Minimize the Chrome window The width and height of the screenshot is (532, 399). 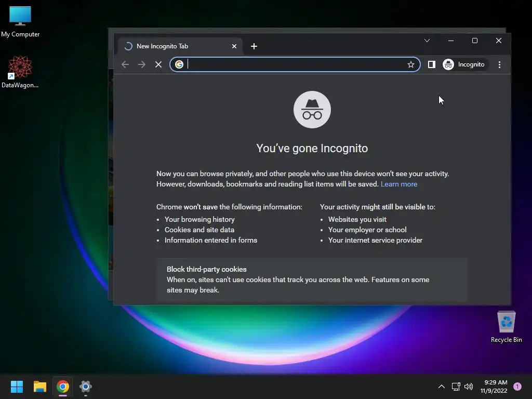(x=451, y=41)
